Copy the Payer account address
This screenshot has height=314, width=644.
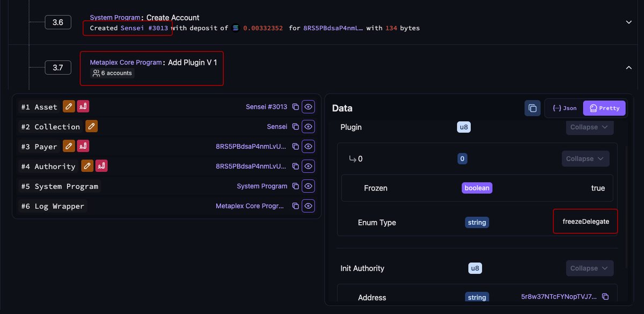coord(295,147)
